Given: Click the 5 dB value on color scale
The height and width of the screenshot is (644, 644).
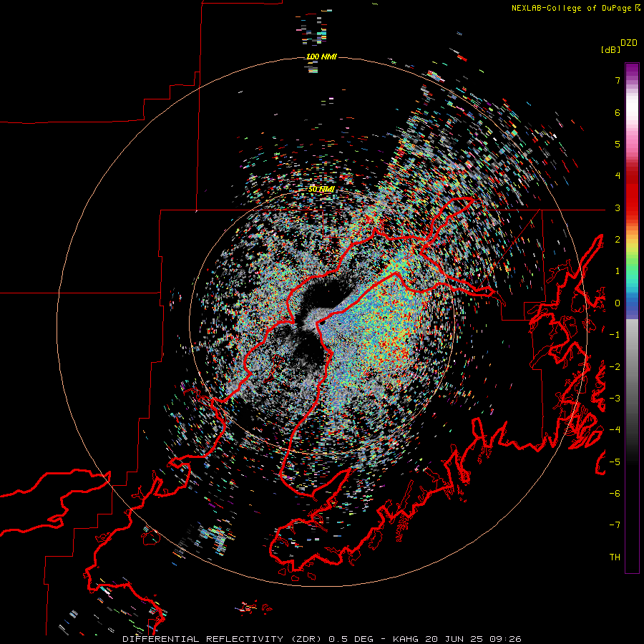Looking at the screenshot, I should pyautogui.click(x=618, y=144).
